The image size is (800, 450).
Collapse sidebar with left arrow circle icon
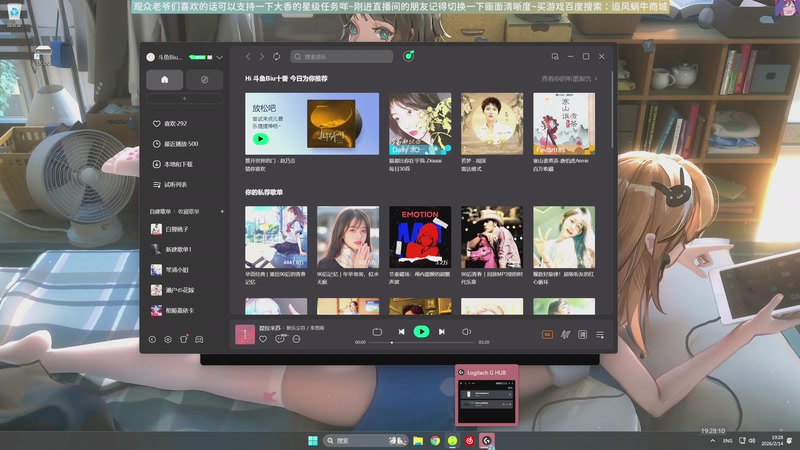(x=152, y=339)
